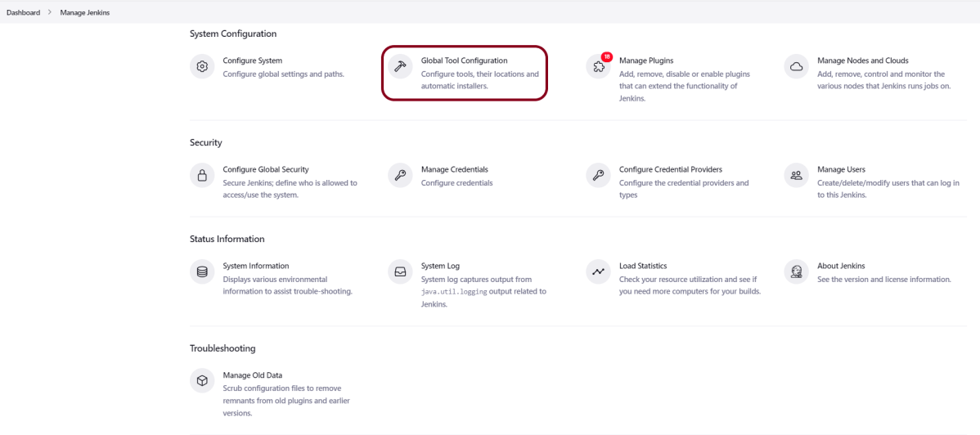Click the red 18 plugin updates badge
The width and height of the screenshot is (980, 435).
(606, 57)
